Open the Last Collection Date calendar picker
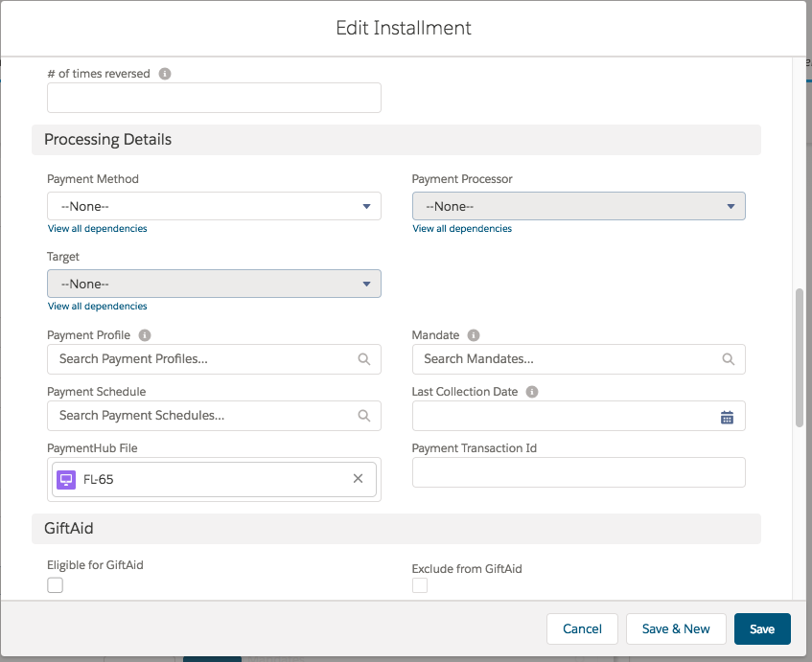Viewport: 812px width, 662px height. [x=727, y=417]
